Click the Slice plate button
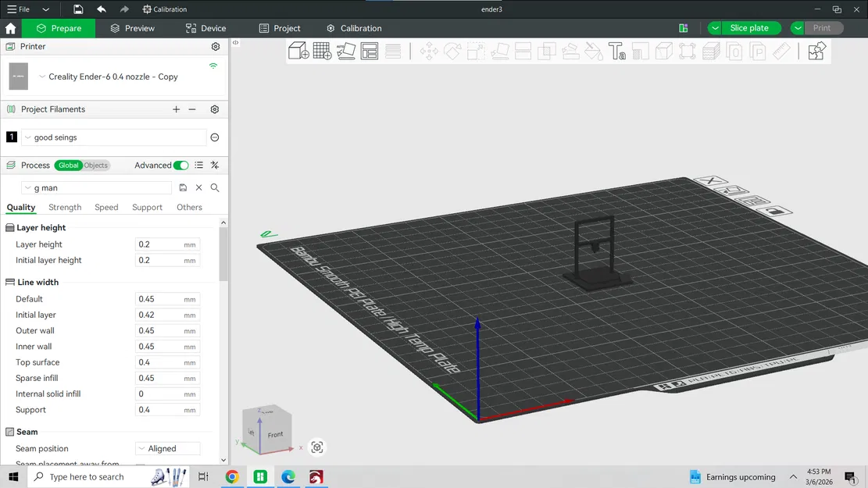The height and width of the screenshot is (488, 868). (x=748, y=27)
